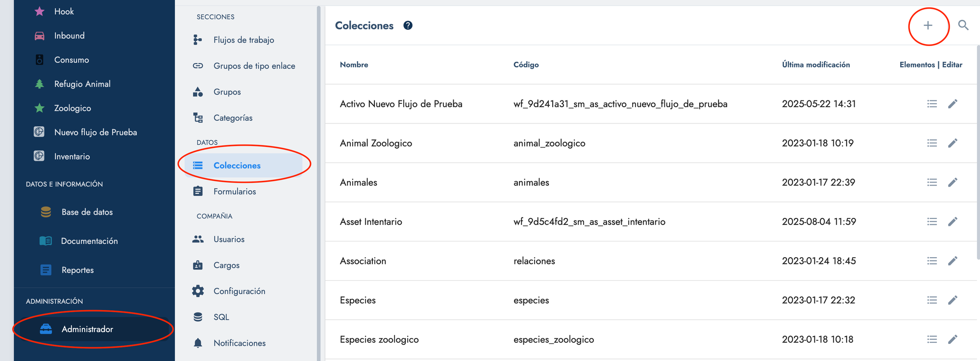
Task: Open the search magnifier icon
Action: (x=963, y=25)
